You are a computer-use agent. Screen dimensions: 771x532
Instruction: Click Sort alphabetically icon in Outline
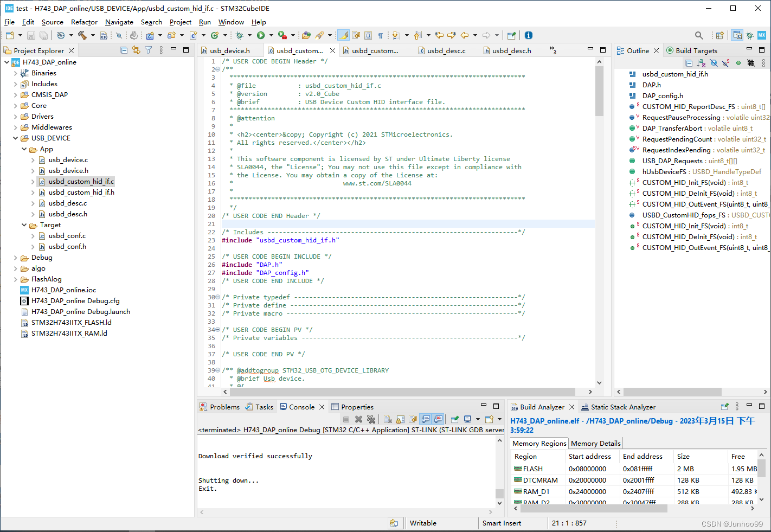pyautogui.click(x=701, y=63)
